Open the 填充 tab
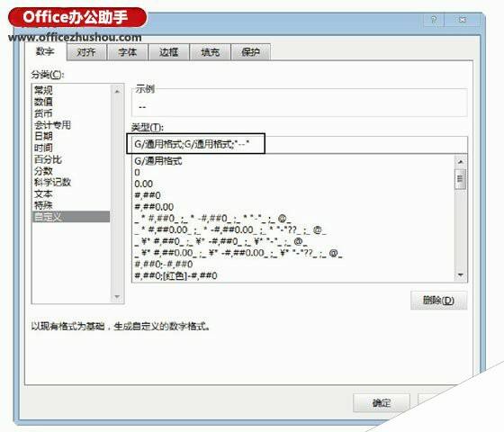 pyautogui.click(x=210, y=52)
